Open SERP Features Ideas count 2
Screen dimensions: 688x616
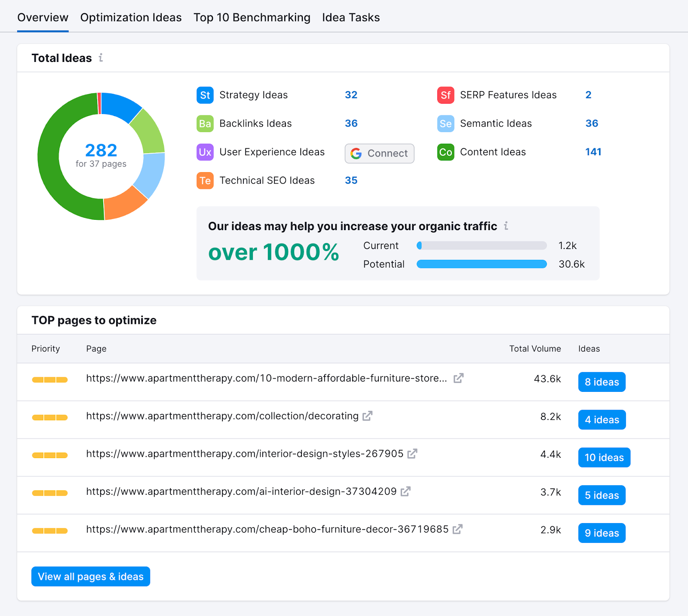(588, 95)
